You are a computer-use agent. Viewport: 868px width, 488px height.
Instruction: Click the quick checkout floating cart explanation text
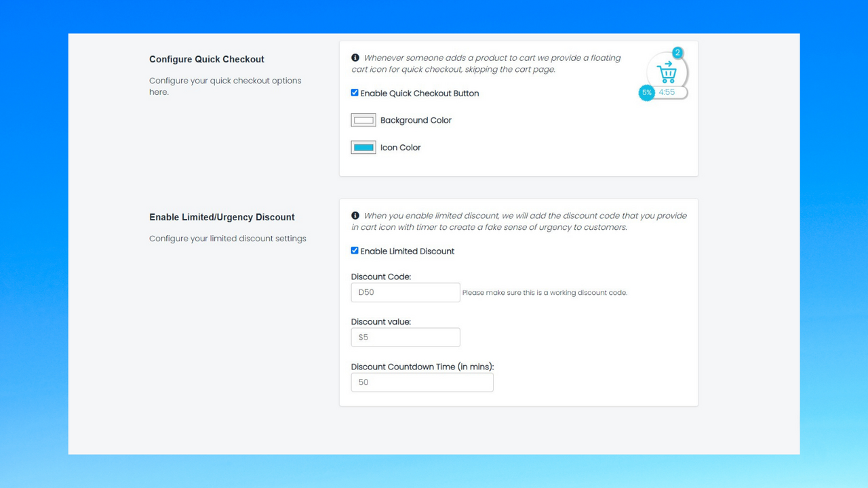[x=486, y=64]
